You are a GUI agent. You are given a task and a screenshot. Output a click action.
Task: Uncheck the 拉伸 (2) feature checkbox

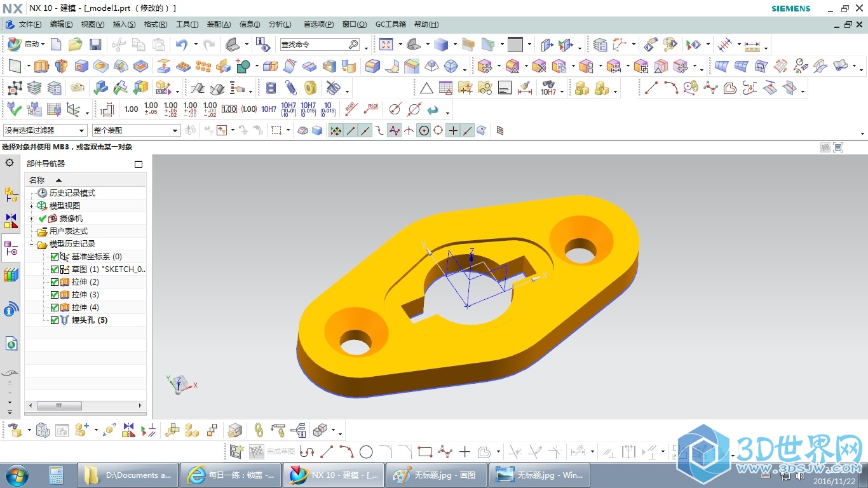[54, 282]
